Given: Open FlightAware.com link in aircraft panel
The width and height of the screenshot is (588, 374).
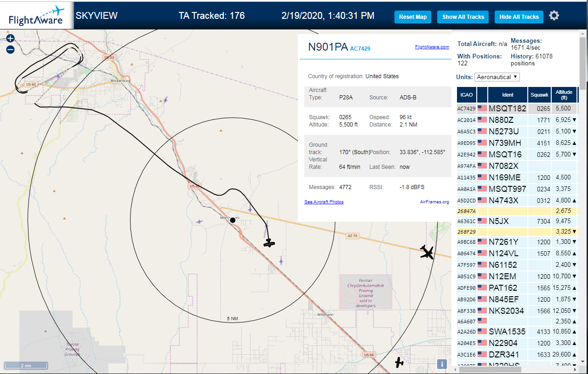Looking at the screenshot, I should click(432, 47).
